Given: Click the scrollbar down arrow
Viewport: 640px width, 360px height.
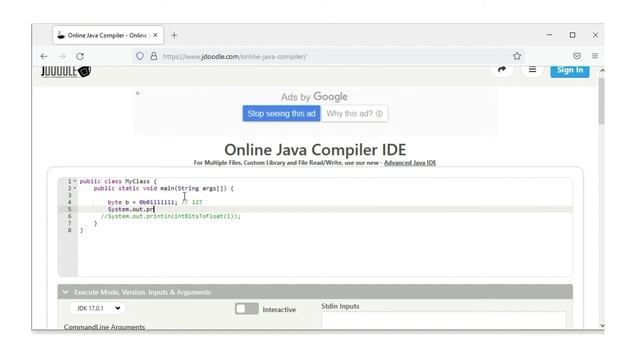Looking at the screenshot, I should 602,325.
